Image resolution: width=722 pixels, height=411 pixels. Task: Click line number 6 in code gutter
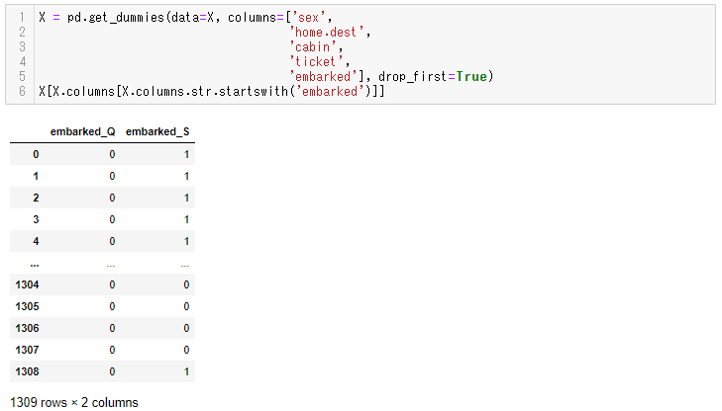(x=22, y=92)
